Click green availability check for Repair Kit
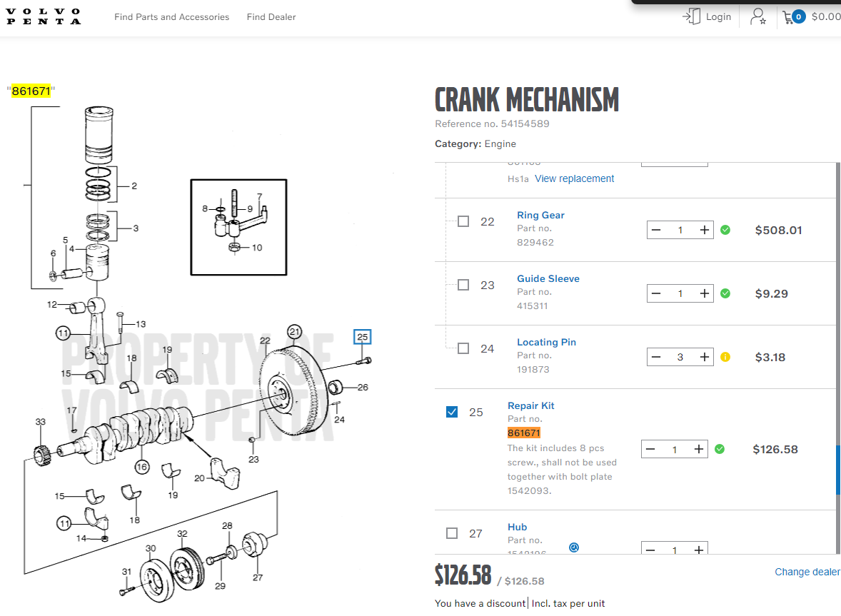This screenshot has width=841, height=616. point(720,449)
